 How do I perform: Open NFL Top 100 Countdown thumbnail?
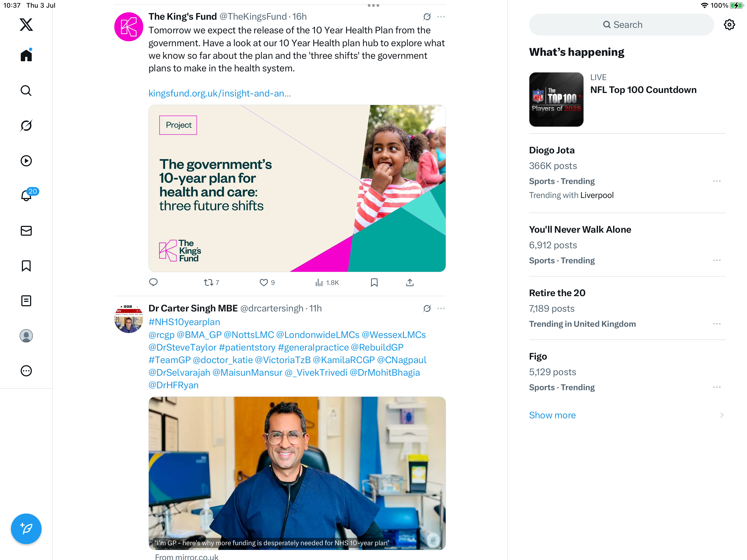coord(556,100)
